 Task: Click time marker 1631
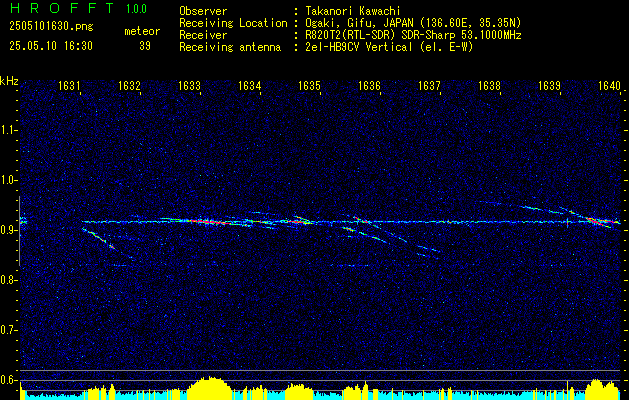(69, 86)
